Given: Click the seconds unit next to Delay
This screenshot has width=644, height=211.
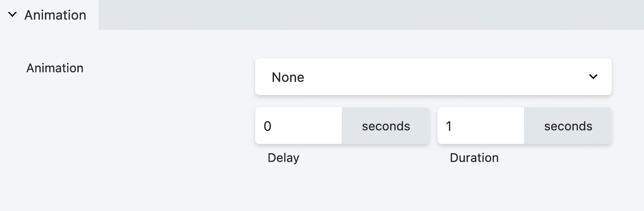Looking at the screenshot, I should pyautogui.click(x=385, y=125).
